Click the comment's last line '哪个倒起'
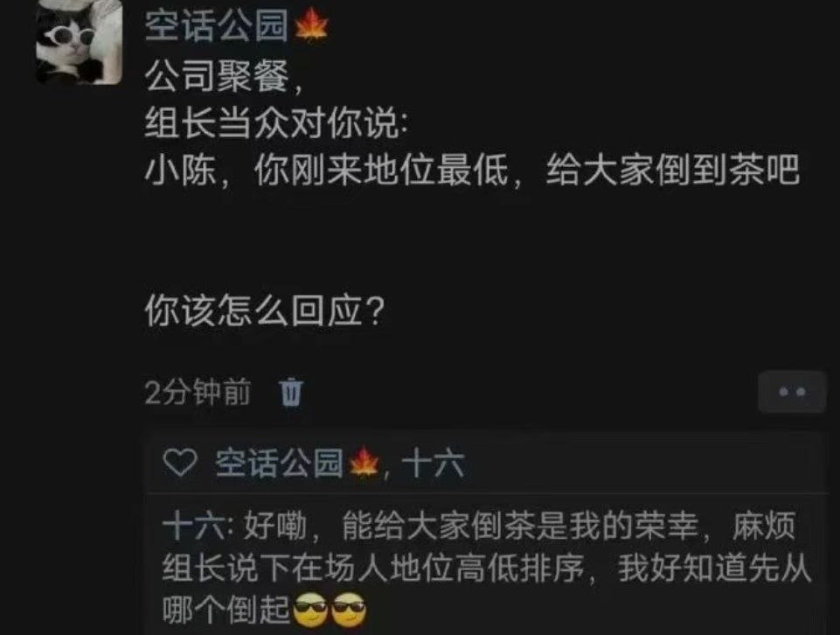Viewport: 840px width, 635px height. tap(226, 610)
